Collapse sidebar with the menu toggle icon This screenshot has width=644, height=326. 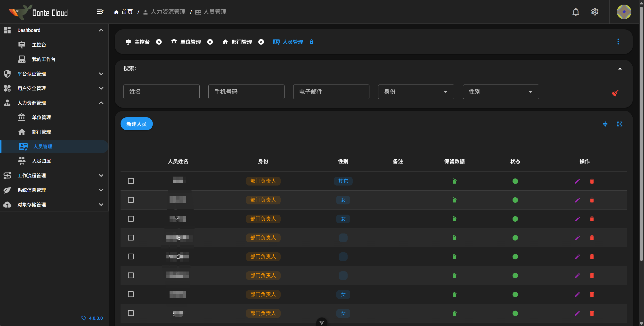tap(100, 12)
